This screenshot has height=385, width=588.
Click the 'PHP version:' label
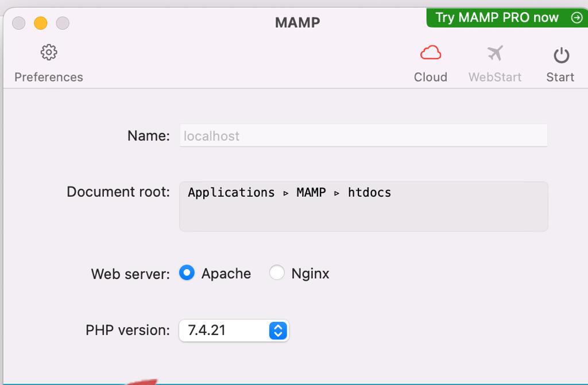pyautogui.click(x=127, y=330)
